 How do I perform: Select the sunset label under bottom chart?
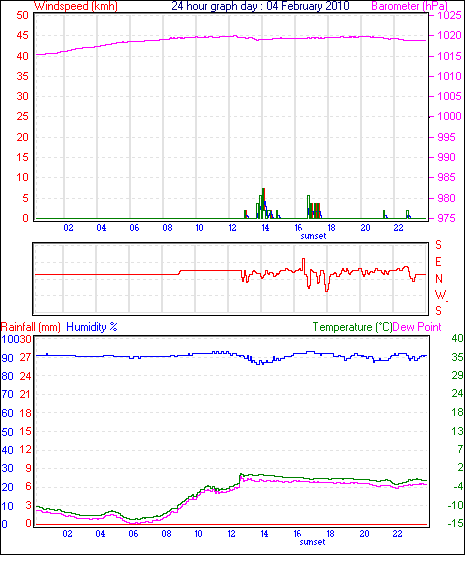[312, 542]
